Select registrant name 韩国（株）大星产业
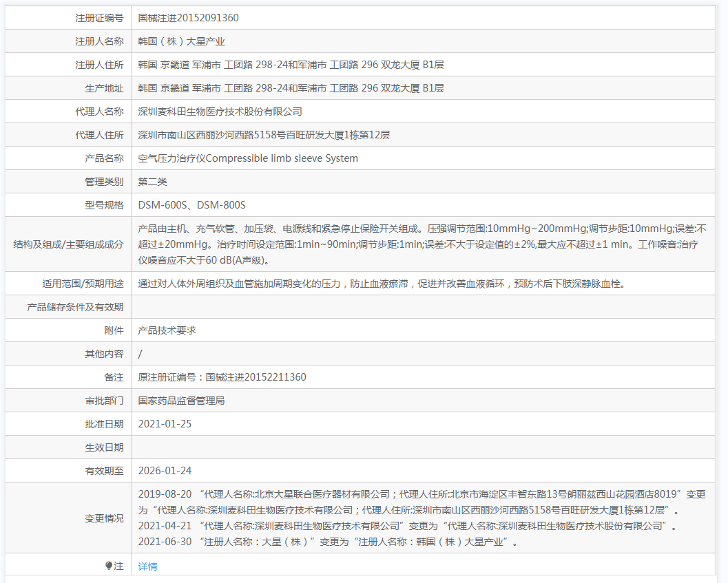 pyautogui.click(x=181, y=41)
